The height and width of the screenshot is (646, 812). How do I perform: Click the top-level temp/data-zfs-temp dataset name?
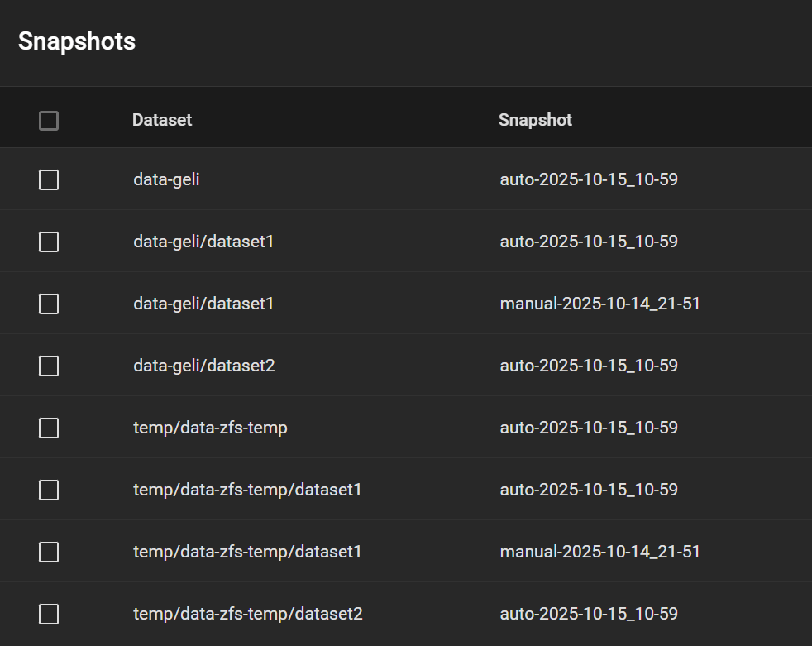pos(210,428)
